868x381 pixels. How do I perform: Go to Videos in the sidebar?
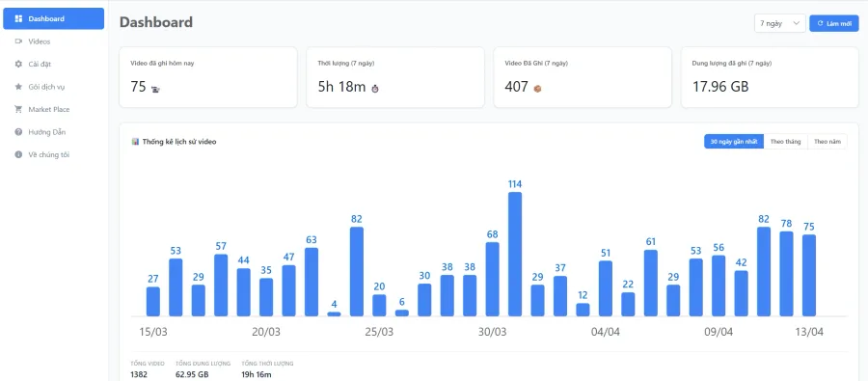pyautogui.click(x=54, y=41)
